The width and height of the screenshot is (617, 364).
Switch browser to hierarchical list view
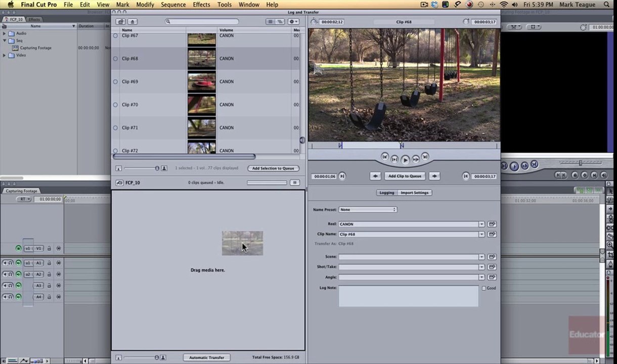point(280,22)
